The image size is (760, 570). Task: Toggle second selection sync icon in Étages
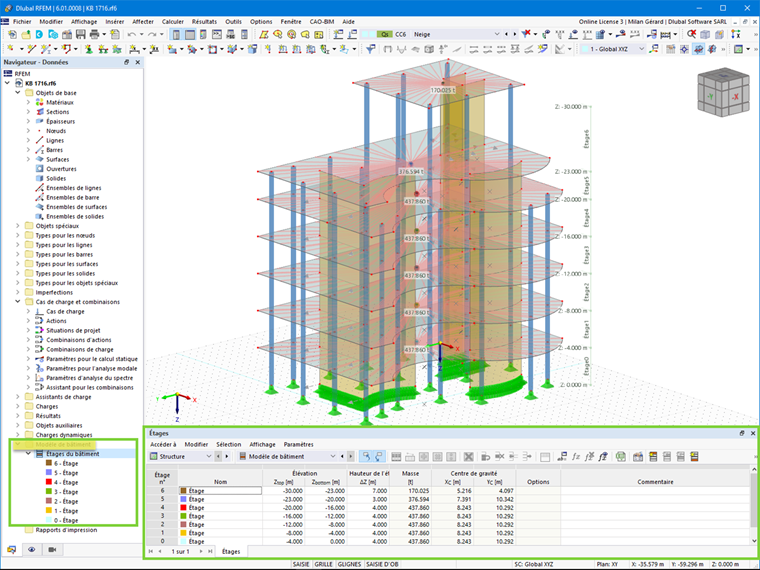379,457
